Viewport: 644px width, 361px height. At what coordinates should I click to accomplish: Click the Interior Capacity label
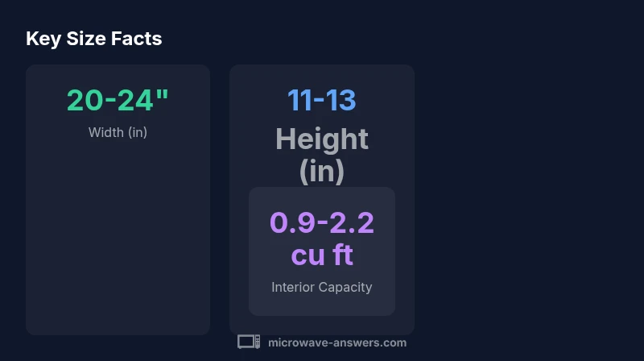tap(321, 287)
